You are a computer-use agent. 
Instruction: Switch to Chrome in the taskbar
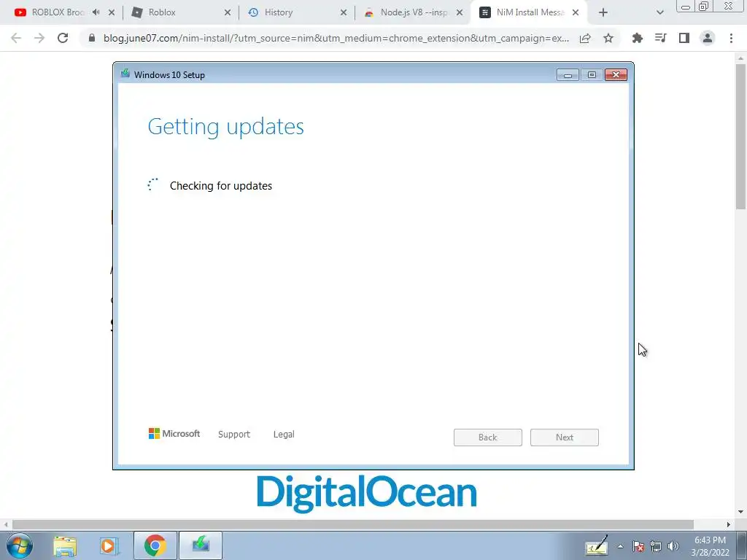pos(155,545)
